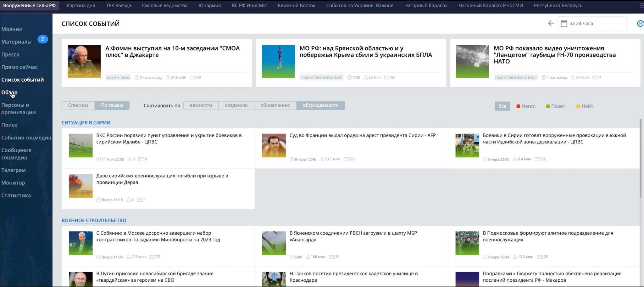Open the ТРК Звезда tab
Screen dimensions: 644x287
pos(118,6)
